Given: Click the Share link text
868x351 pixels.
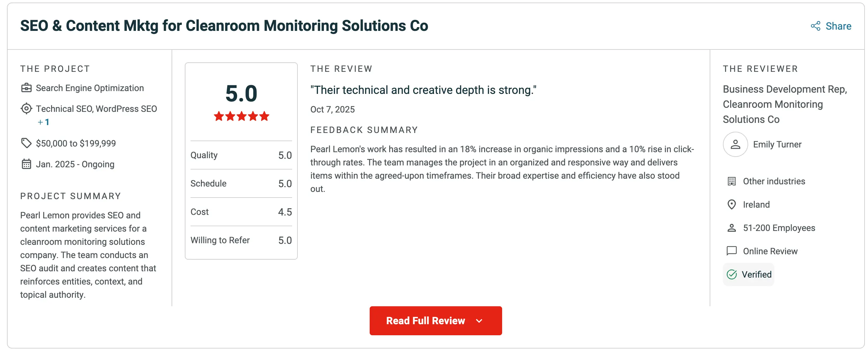Looking at the screenshot, I should [838, 26].
